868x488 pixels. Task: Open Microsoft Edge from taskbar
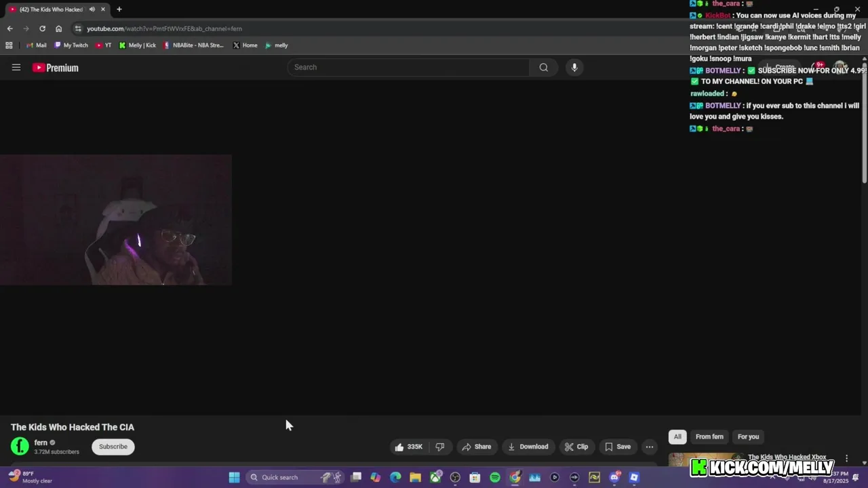point(395,477)
